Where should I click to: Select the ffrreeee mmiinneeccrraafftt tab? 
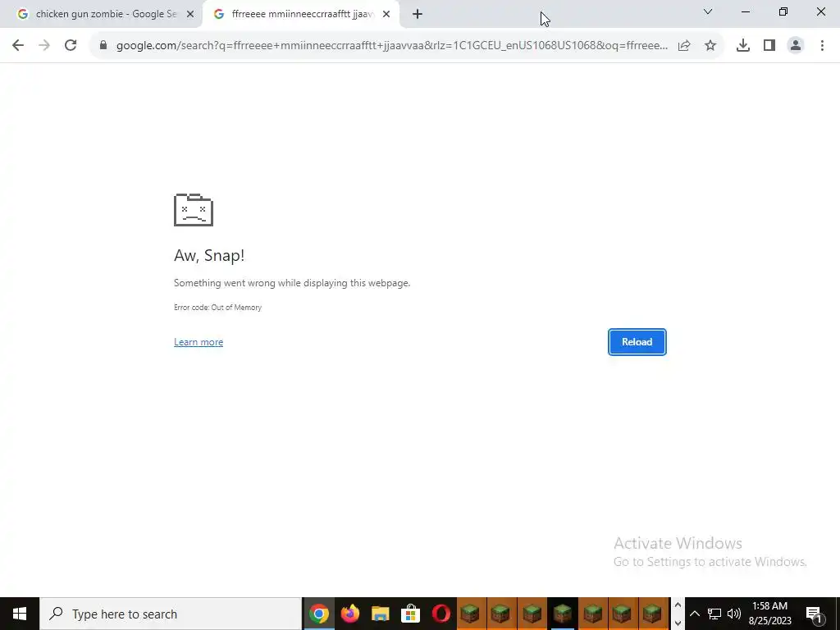tap(300, 15)
